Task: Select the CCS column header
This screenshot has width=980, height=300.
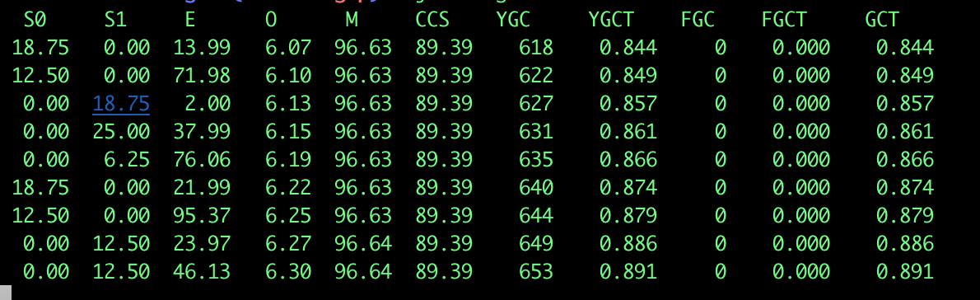Action: (432, 20)
